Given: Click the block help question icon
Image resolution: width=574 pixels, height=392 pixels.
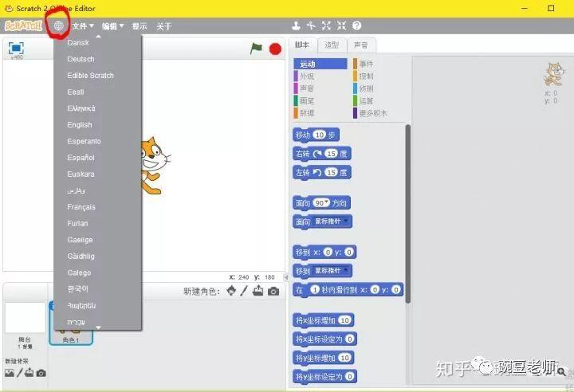Looking at the screenshot, I should click(x=357, y=25).
